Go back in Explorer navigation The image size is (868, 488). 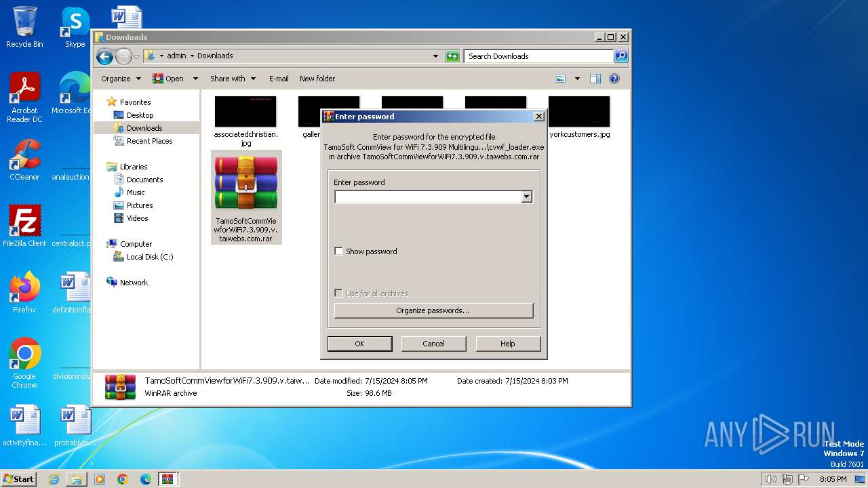pyautogui.click(x=104, y=56)
